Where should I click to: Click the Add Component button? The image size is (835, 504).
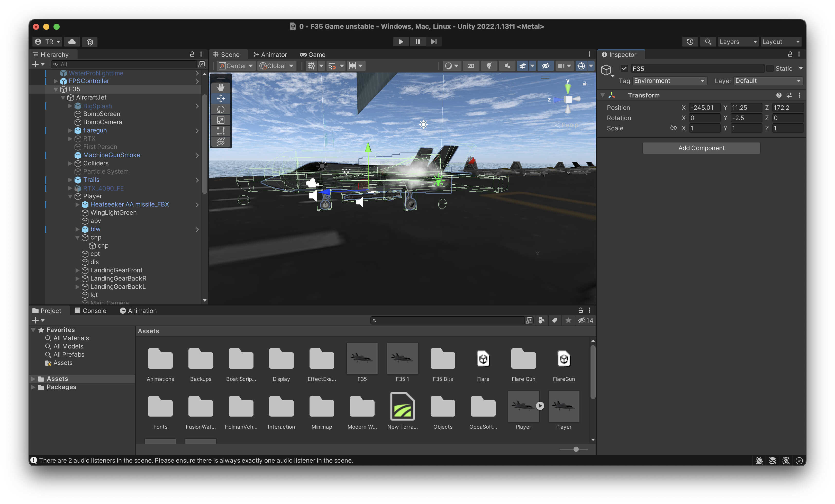coord(701,148)
